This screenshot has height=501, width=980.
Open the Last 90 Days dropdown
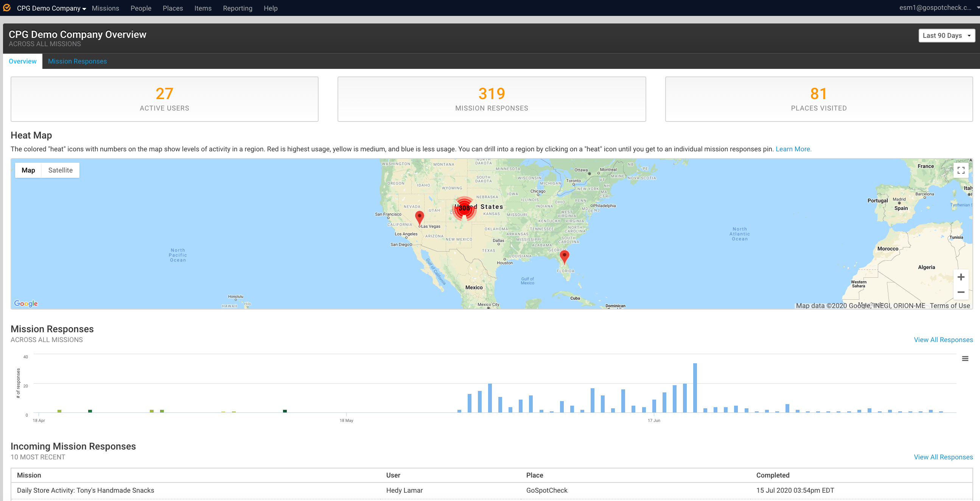point(946,35)
